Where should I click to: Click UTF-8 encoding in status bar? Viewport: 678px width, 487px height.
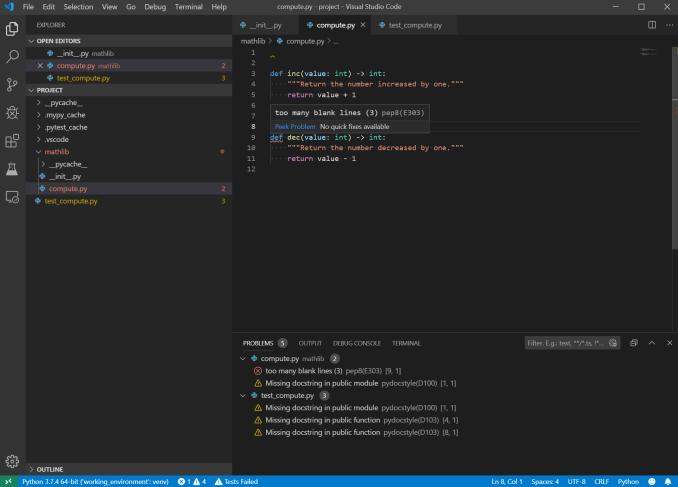576,481
